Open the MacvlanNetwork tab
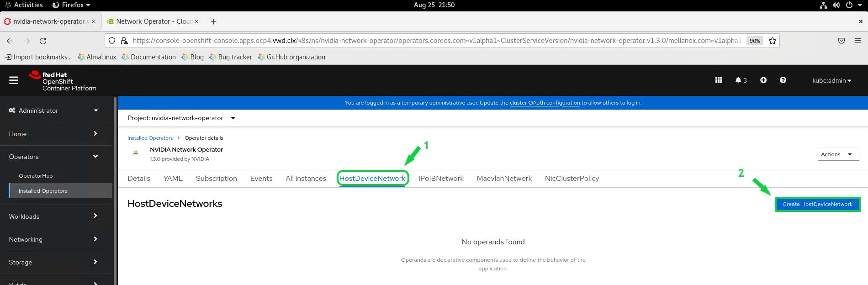Image resolution: width=868 pixels, height=285 pixels. coord(504,179)
